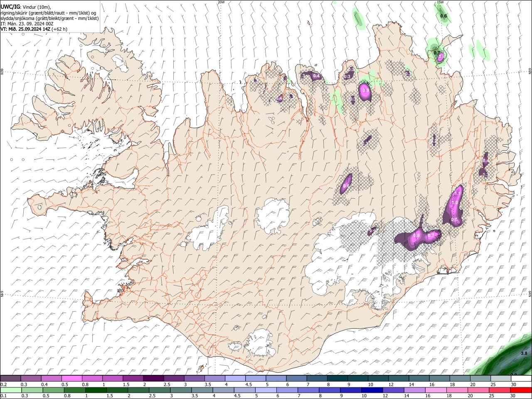532x399 pixels.
Task: Click the 0.4 snow value on the north coast
Action: [316, 76]
